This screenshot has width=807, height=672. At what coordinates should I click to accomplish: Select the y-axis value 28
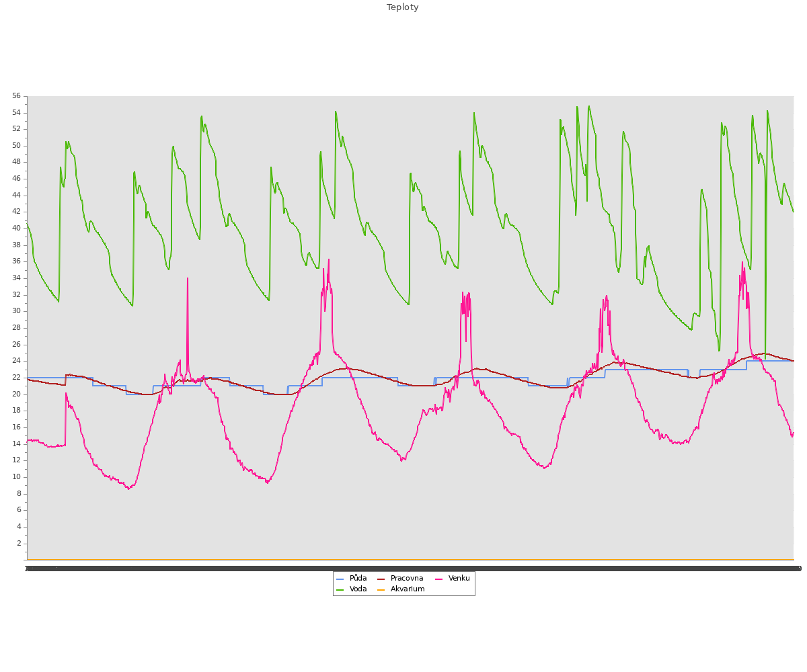16,328
